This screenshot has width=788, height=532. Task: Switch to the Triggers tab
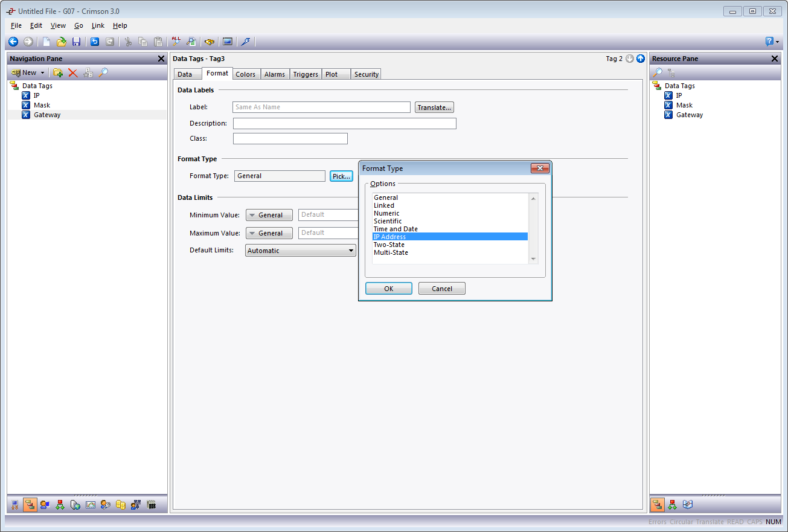point(306,74)
